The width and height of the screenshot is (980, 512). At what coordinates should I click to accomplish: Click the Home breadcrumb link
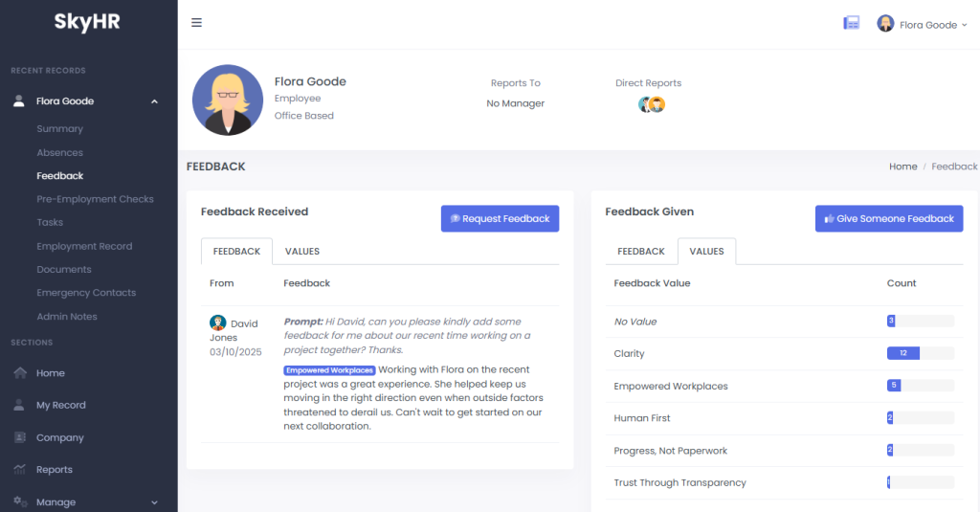[x=902, y=167]
